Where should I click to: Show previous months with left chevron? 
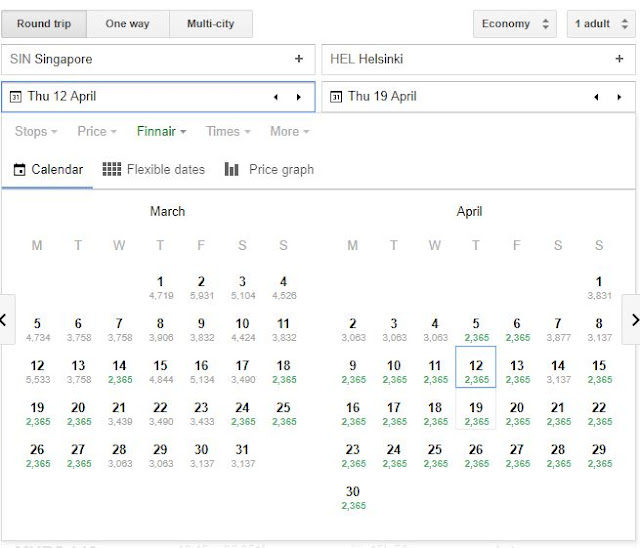point(7,320)
